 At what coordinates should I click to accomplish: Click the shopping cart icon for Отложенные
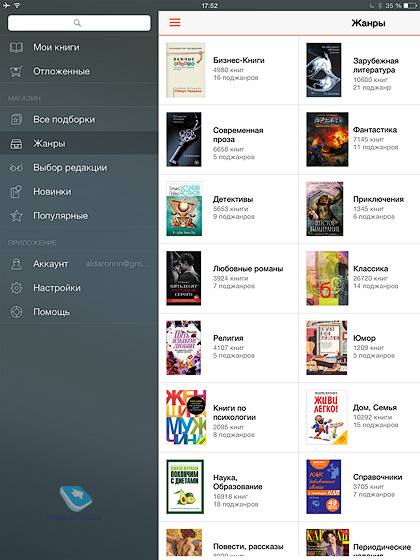[x=16, y=71]
